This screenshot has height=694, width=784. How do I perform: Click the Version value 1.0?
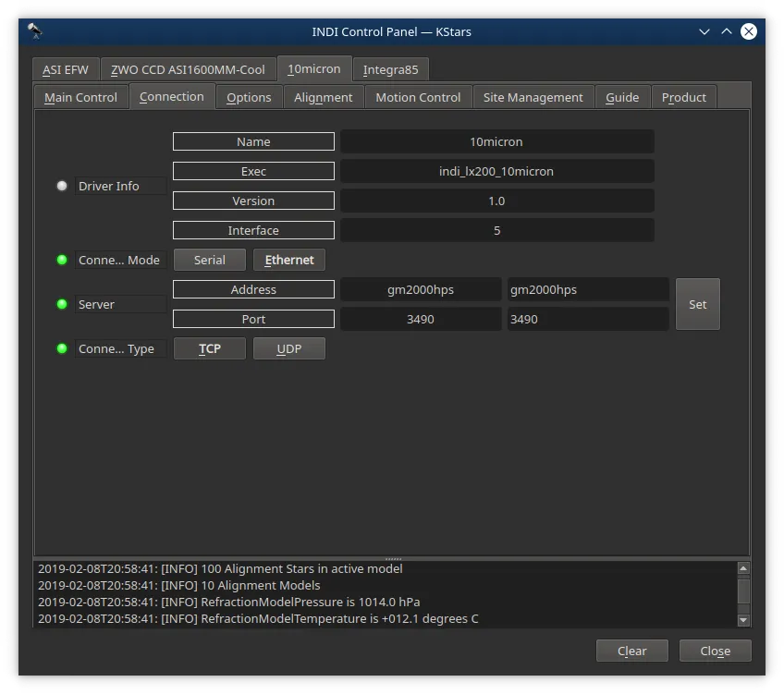click(x=496, y=201)
